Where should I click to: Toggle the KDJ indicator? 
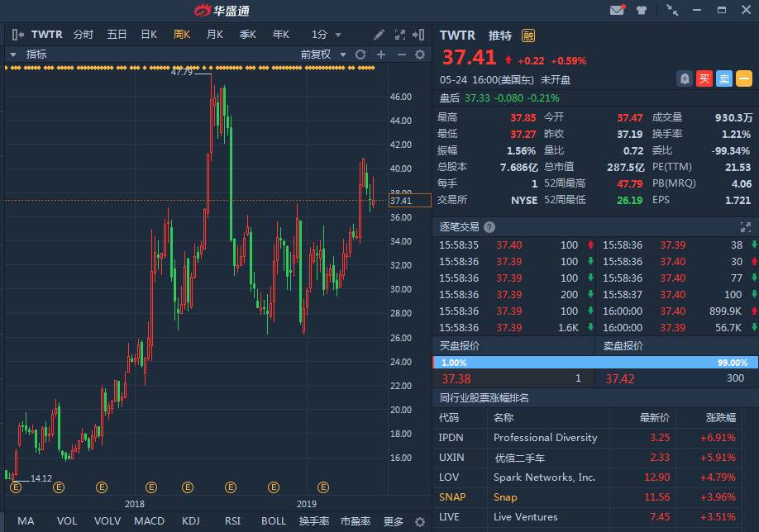click(x=191, y=521)
